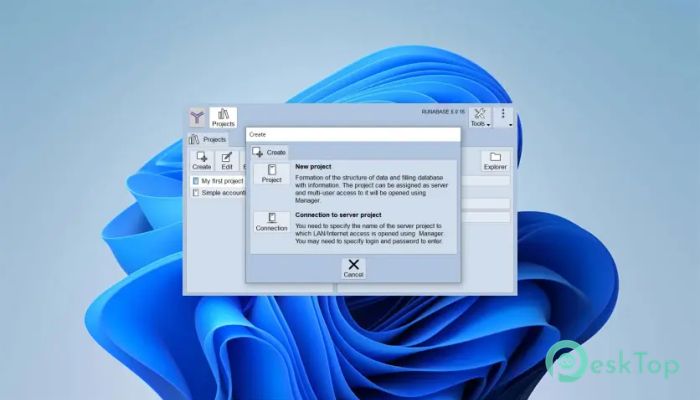Select the Create tab in the dialog
This screenshot has width=700, height=400.
pos(269,152)
